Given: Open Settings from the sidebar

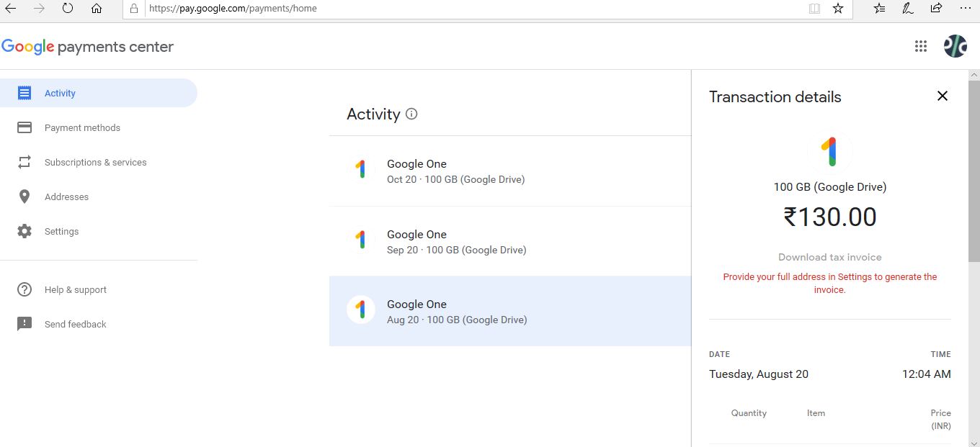Looking at the screenshot, I should tap(61, 231).
